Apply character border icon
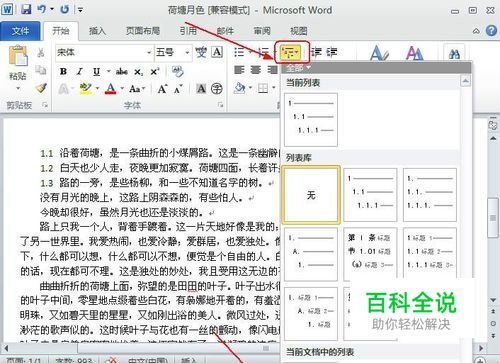Image resolution: width=500 pixels, height=363 pixels. tap(217, 52)
